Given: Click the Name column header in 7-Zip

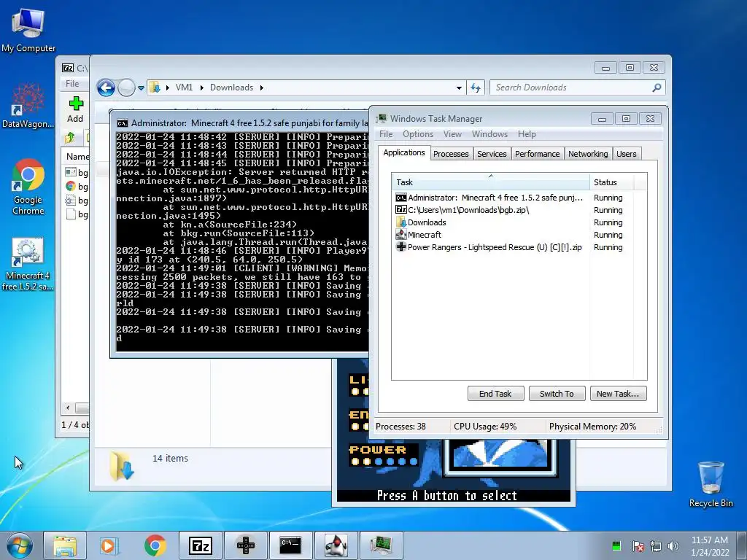Looking at the screenshot, I should (x=77, y=157).
